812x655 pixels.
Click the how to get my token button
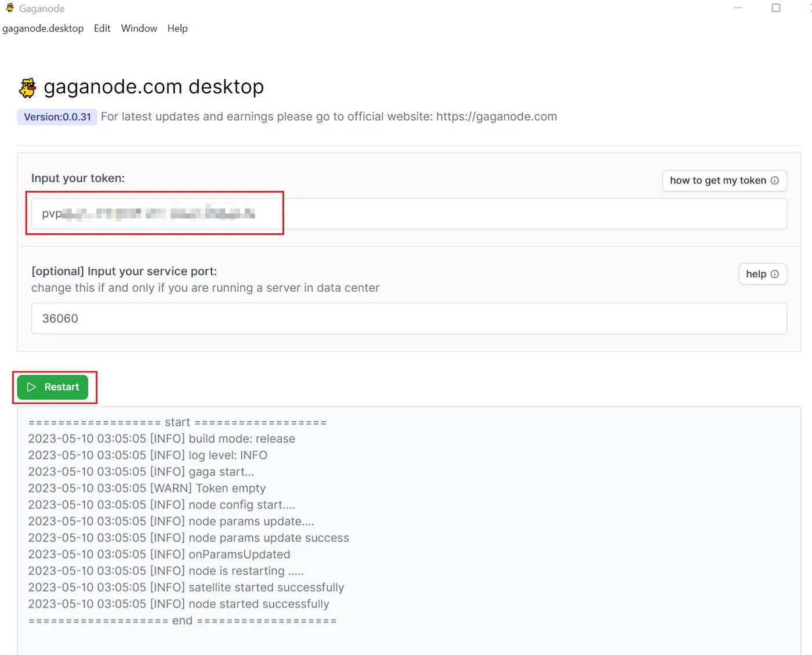[724, 180]
